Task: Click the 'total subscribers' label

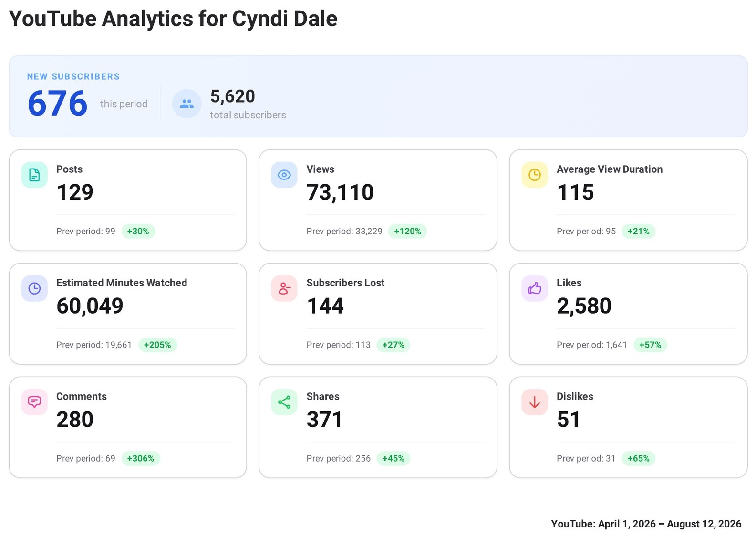Action: point(248,115)
